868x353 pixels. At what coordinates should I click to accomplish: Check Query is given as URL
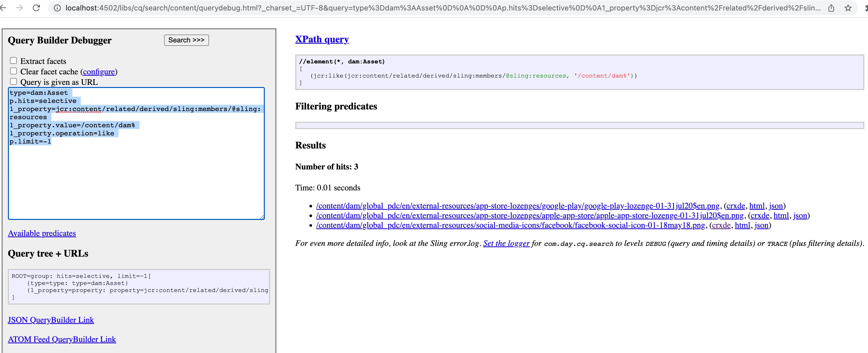(13, 81)
